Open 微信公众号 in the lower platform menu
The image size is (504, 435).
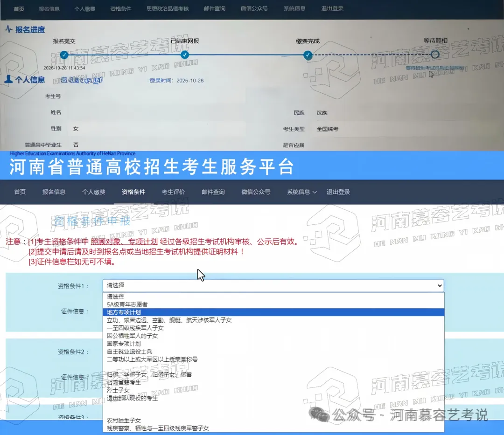(256, 192)
